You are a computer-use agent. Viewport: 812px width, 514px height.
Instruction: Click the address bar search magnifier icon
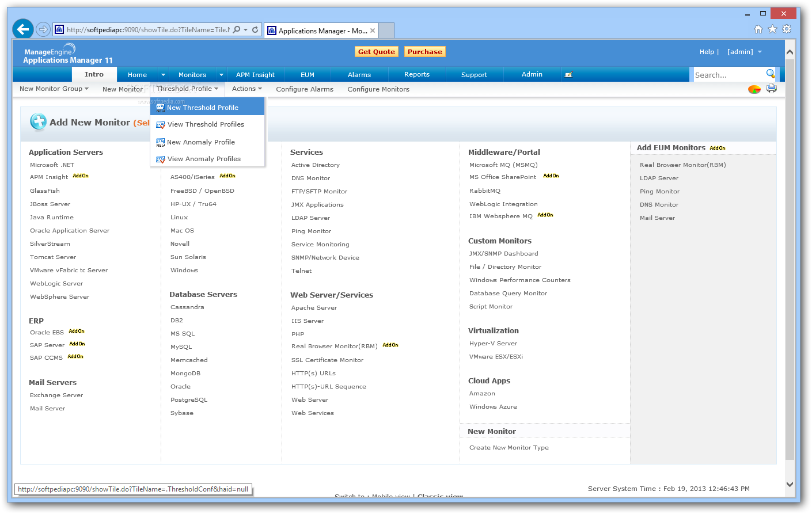pos(237,29)
